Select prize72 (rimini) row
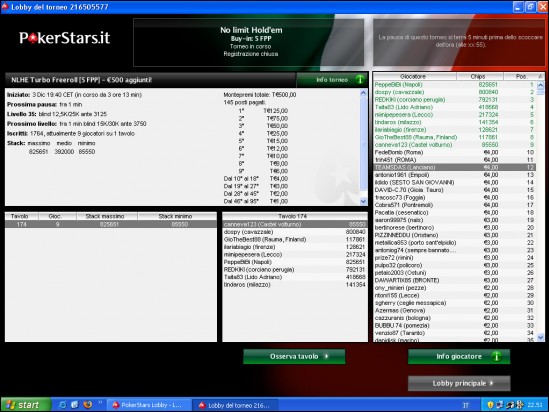This screenshot has width=549, height=412. [x=454, y=258]
